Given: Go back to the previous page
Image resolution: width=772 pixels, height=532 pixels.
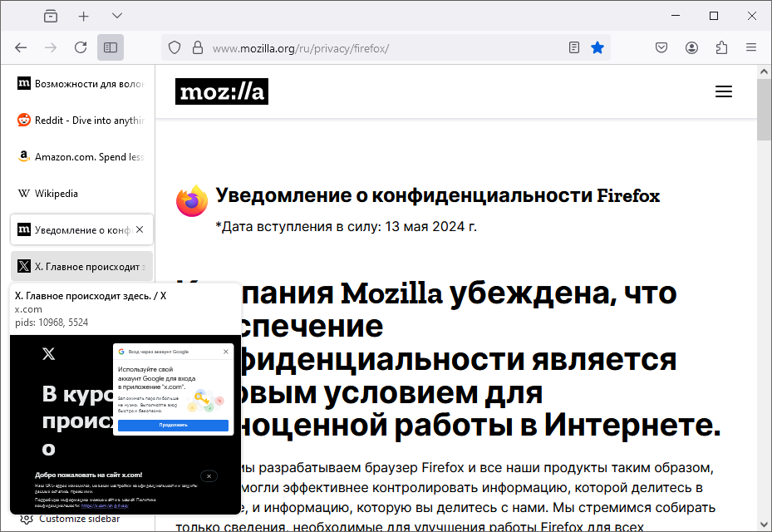Looking at the screenshot, I should click(x=21, y=47).
